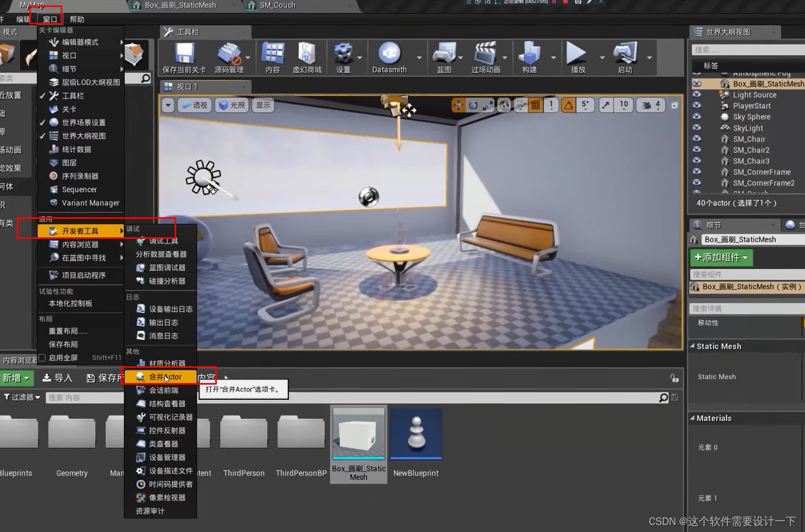Click the 导入 button in content browser
805x532 pixels.
57,378
